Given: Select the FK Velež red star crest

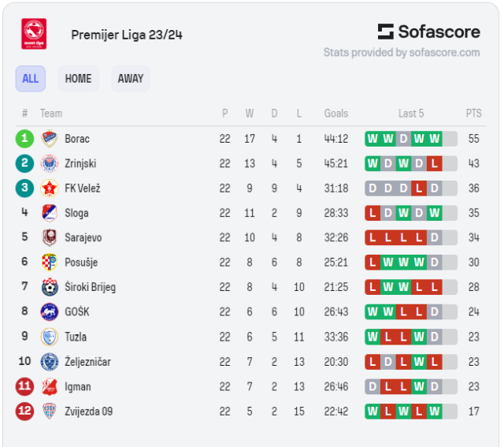Looking at the screenshot, I should click(49, 188).
